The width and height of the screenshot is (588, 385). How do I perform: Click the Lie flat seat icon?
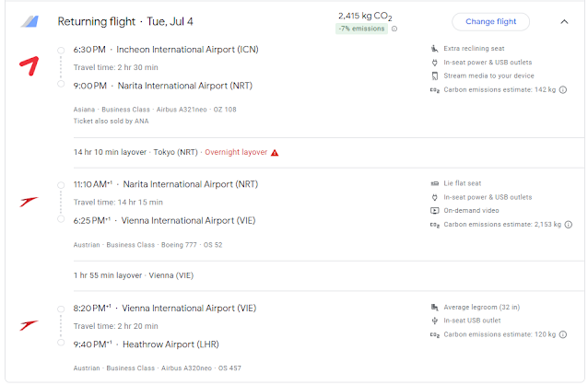pyautogui.click(x=434, y=182)
